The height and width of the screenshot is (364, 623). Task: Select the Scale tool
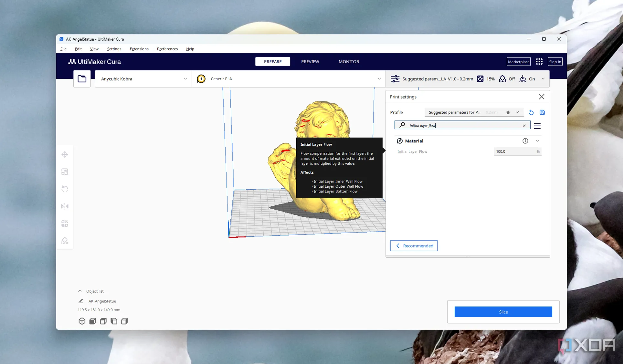click(x=65, y=172)
